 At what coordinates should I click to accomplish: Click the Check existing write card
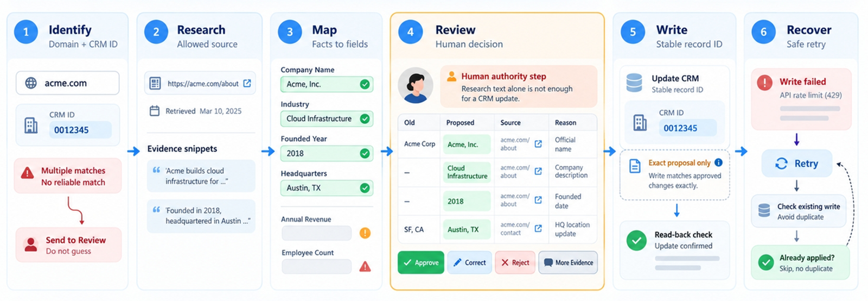[x=799, y=211]
